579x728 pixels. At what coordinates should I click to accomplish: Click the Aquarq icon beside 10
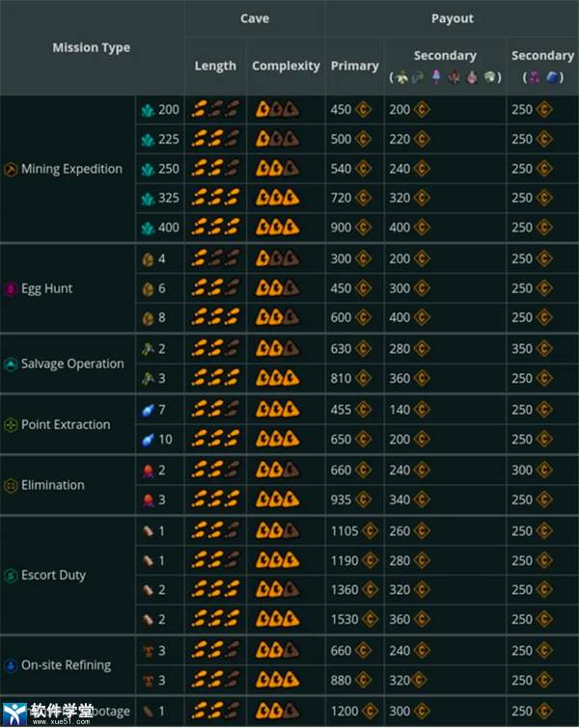[148, 440]
